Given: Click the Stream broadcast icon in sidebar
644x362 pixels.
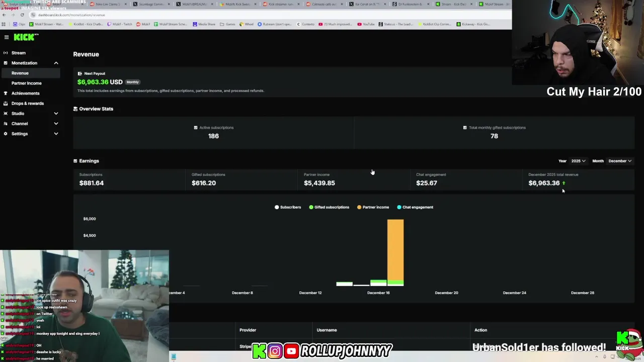Looking at the screenshot, I should [x=6, y=53].
